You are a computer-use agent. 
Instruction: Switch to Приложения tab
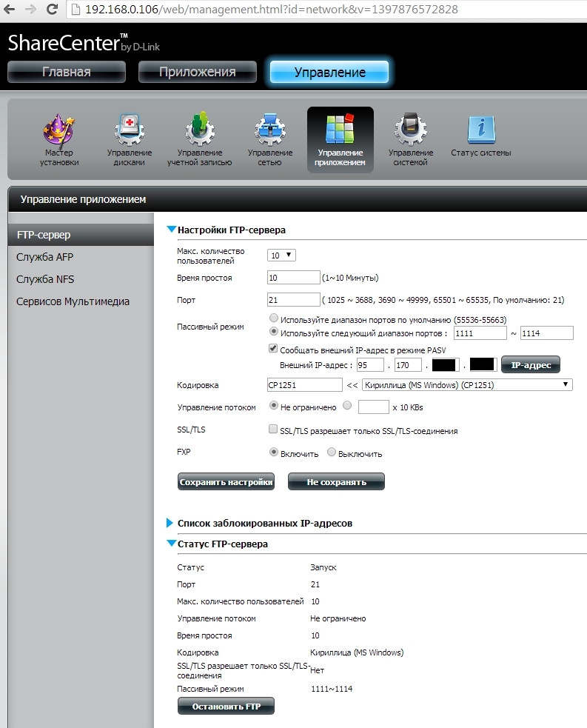tap(197, 72)
